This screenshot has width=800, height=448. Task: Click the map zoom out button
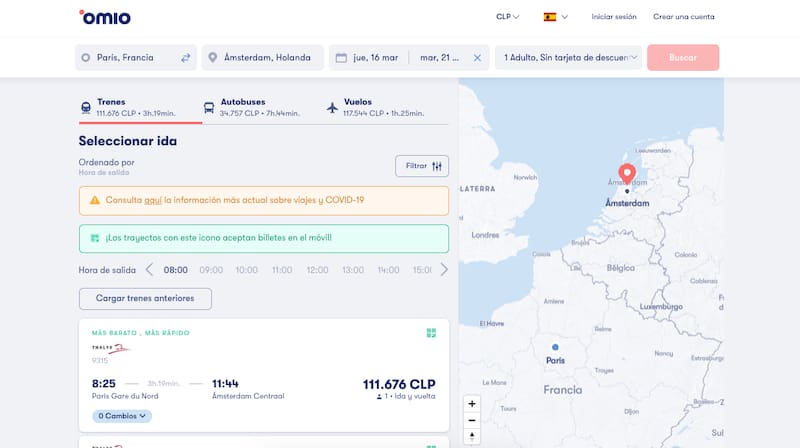point(473,420)
